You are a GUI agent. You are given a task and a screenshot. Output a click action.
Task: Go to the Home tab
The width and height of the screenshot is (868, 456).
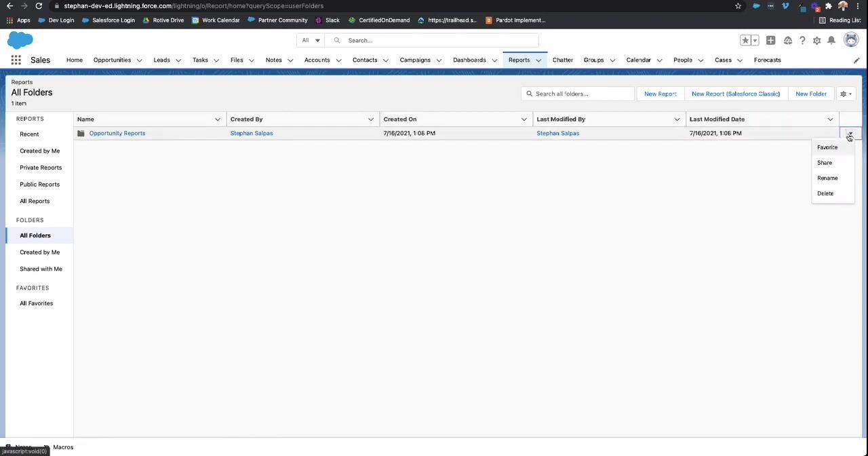click(75, 60)
